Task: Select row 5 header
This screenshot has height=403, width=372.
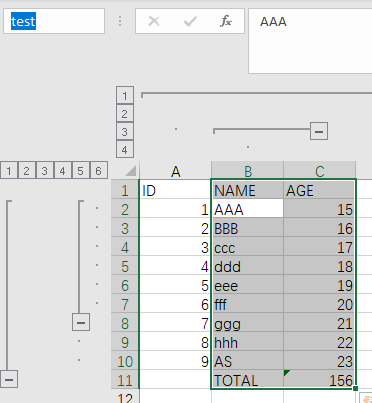Action: 125,266
